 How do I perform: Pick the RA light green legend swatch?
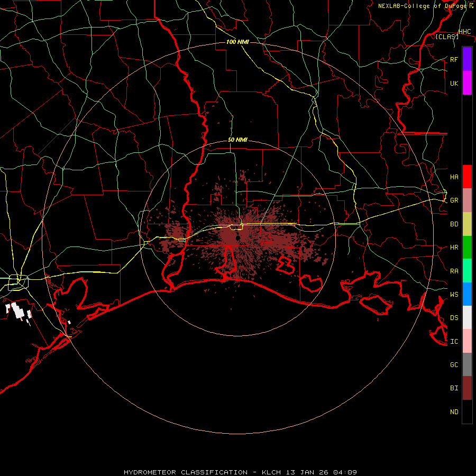(467, 271)
